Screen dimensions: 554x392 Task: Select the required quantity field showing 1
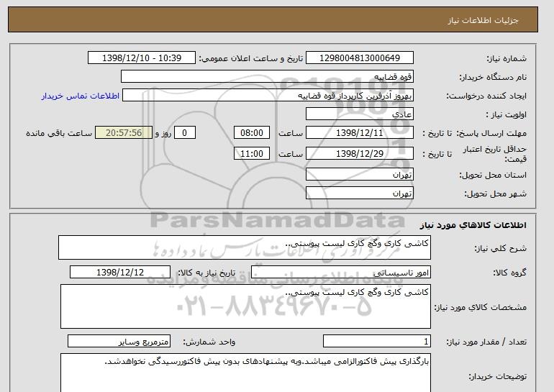tap(377, 342)
